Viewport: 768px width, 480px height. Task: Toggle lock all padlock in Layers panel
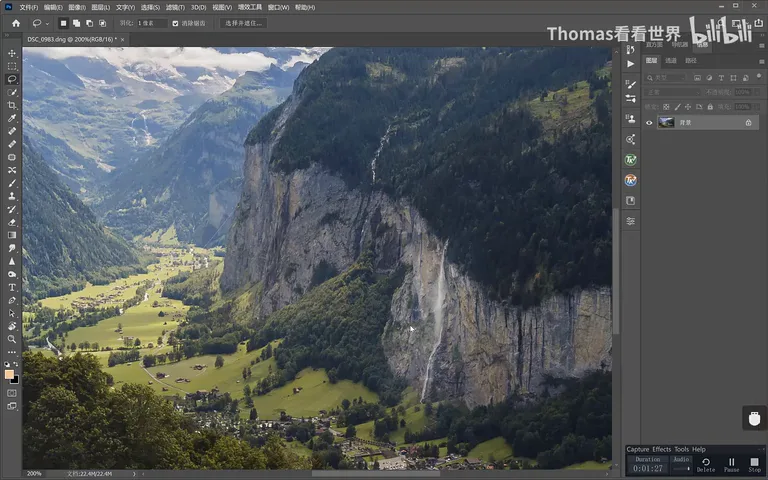(x=710, y=107)
